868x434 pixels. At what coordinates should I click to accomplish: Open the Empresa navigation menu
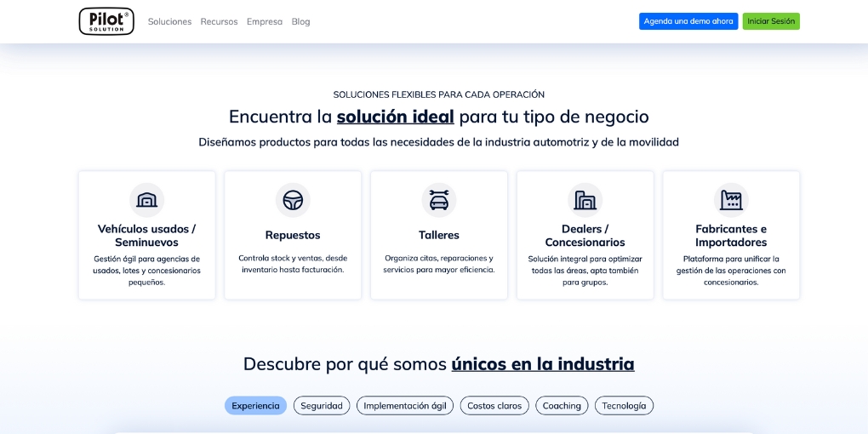[x=265, y=21]
